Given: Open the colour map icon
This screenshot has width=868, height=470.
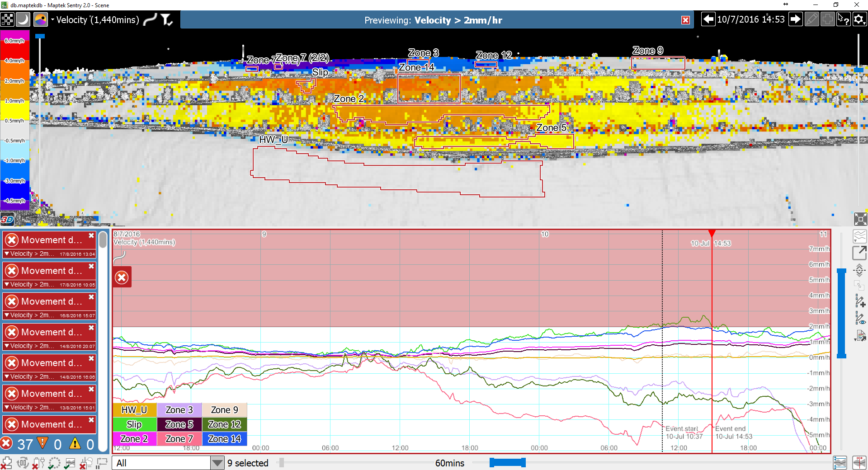Looking at the screenshot, I should 41,20.
